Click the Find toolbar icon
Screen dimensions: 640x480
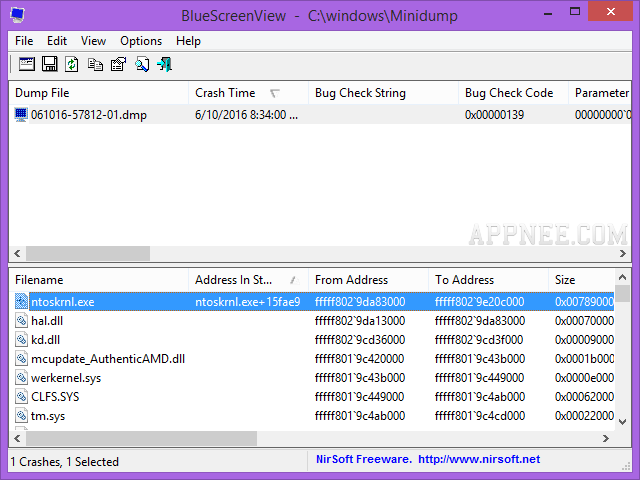[x=142, y=64]
